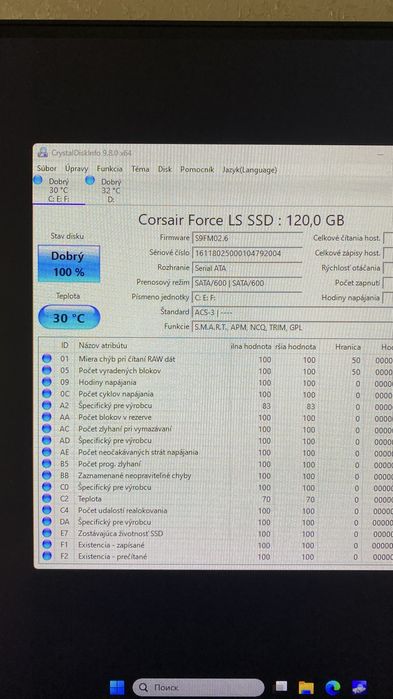Select 'Zostávajúca životnosť SSD' attribute
This screenshot has width=393, height=699.
[121, 534]
